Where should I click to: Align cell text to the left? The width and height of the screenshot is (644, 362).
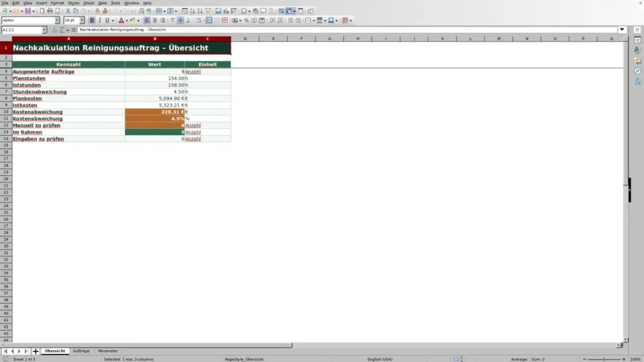click(x=147, y=21)
